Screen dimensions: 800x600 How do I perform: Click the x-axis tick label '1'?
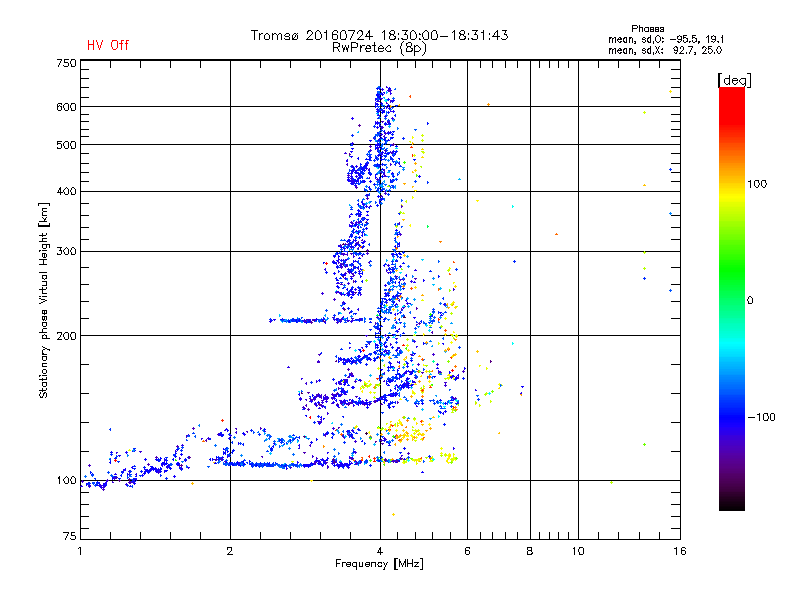click(x=80, y=551)
